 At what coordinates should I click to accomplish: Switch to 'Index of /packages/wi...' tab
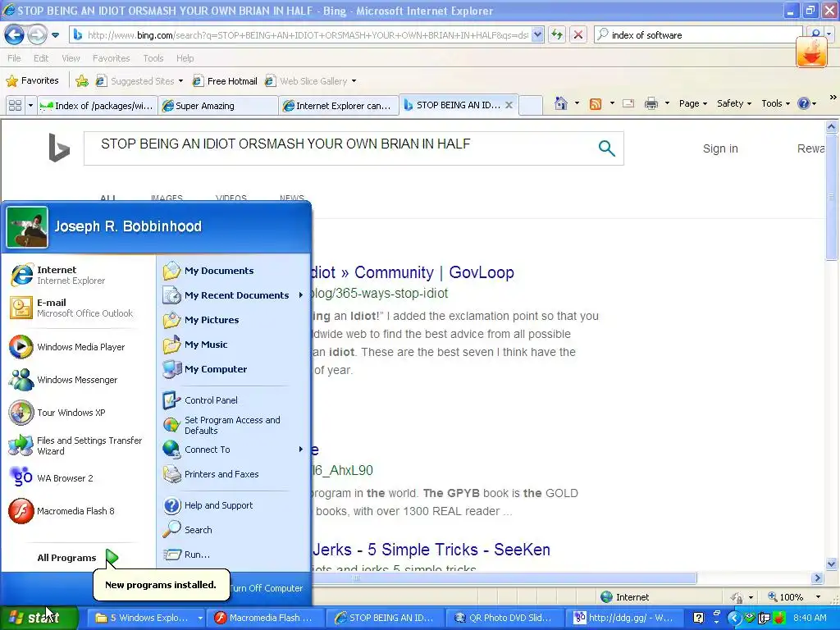tap(98, 106)
